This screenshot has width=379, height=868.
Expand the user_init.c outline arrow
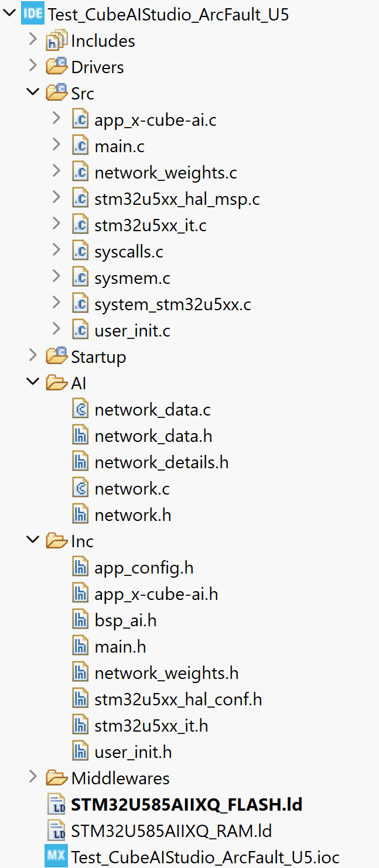[x=57, y=330]
